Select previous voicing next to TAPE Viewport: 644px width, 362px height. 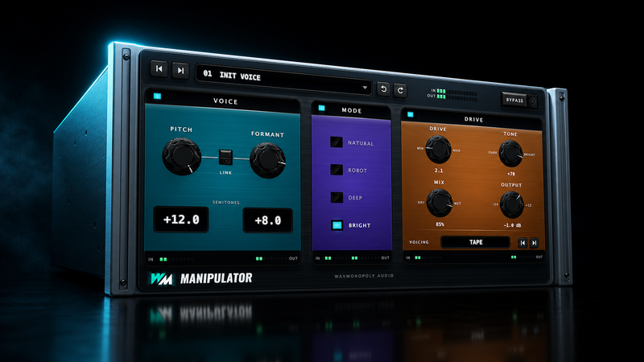[522, 243]
